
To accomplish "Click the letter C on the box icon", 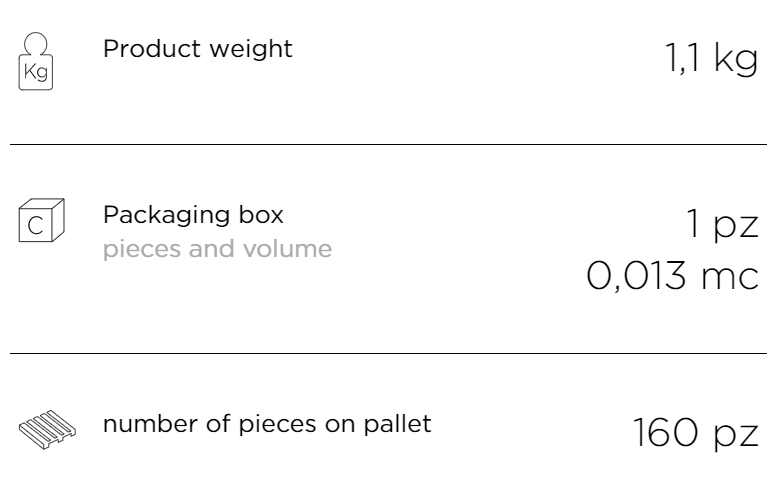I will [35, 226].
